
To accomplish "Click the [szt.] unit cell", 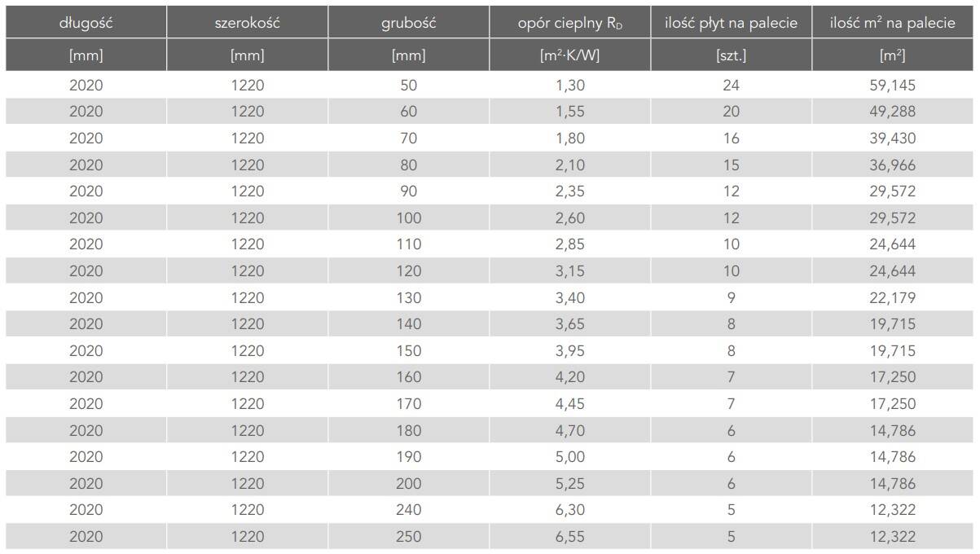I will [731, 55].
